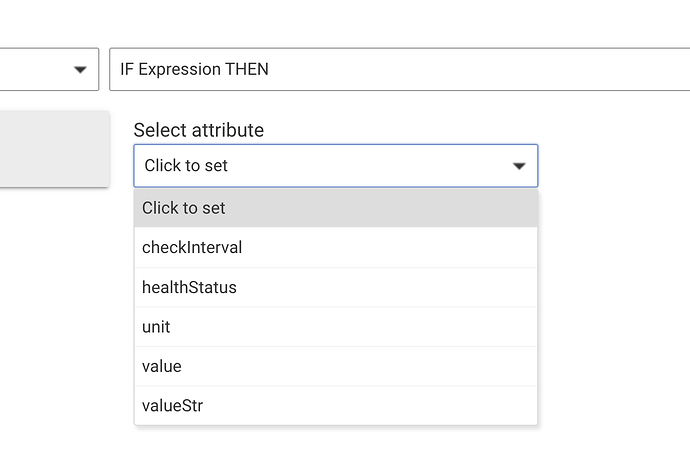Set the attribute to checkInterval
Screen dimensions: 690x455
point(193,247)
